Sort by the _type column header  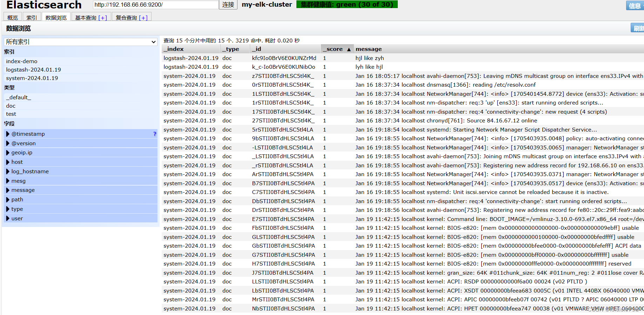click(235, 49)
